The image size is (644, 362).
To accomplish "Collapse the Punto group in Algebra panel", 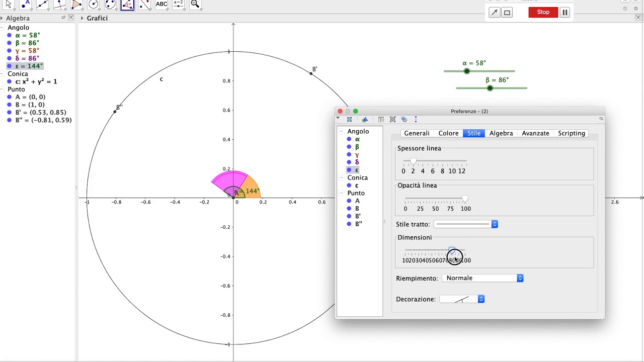I will pos(3,89).
